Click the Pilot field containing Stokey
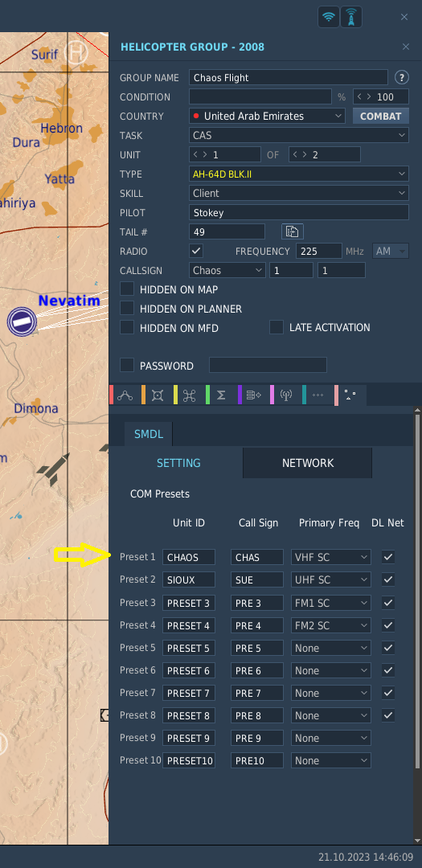Screen dimensions: 422x868 point(299,212)
